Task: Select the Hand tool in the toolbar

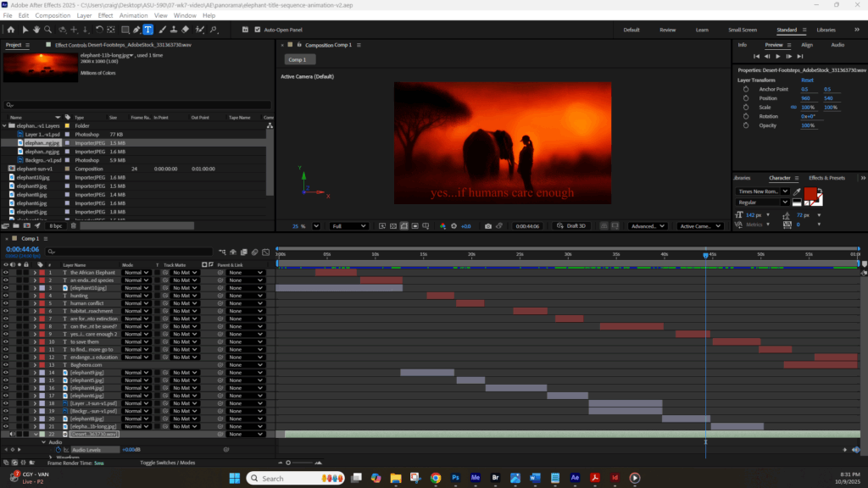Action: point(36,30)
